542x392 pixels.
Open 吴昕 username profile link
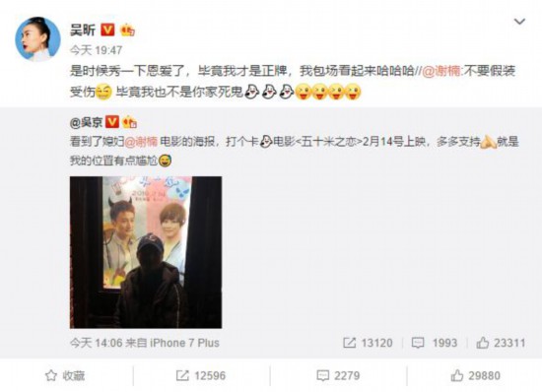[83, 31]
